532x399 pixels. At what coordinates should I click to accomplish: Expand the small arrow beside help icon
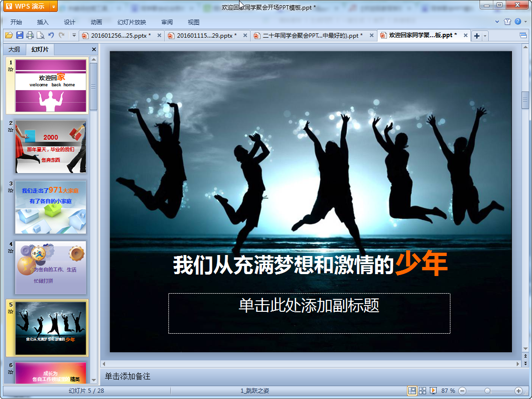tap(525, 22)
